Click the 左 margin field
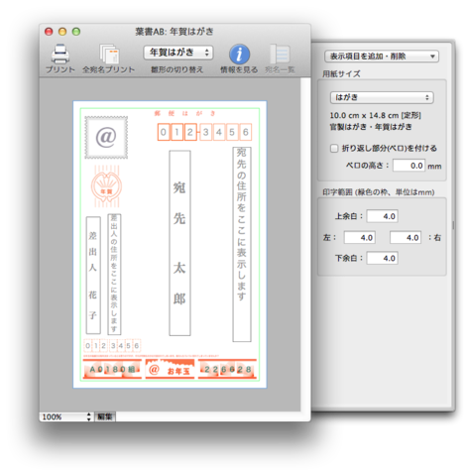This screenshot has height=476, width=466. coord(360,237)
